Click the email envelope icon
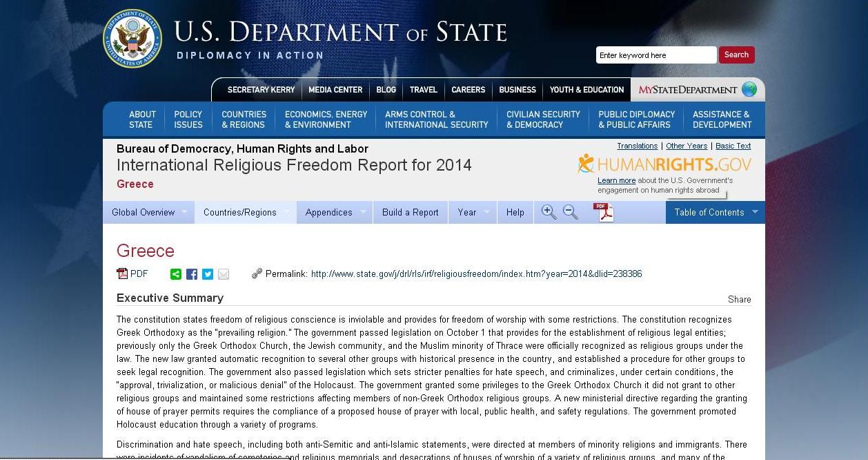The height and width of the screenshot is (460, 868). click(224, 274)
